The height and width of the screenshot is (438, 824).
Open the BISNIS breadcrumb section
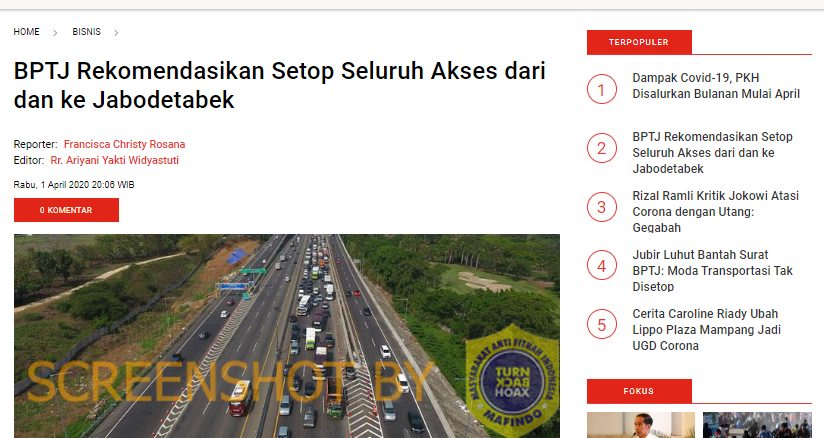tap(86, 32)
